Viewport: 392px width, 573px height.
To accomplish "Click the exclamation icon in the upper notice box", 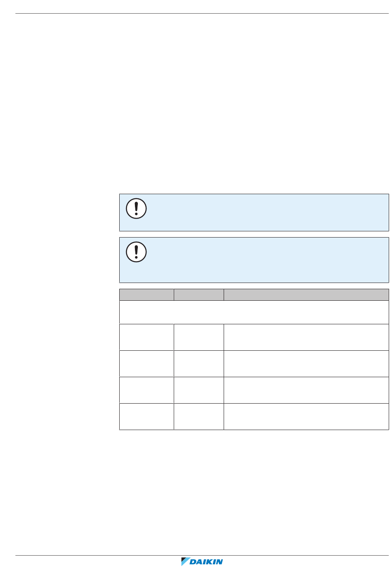I will coord(136,209).
